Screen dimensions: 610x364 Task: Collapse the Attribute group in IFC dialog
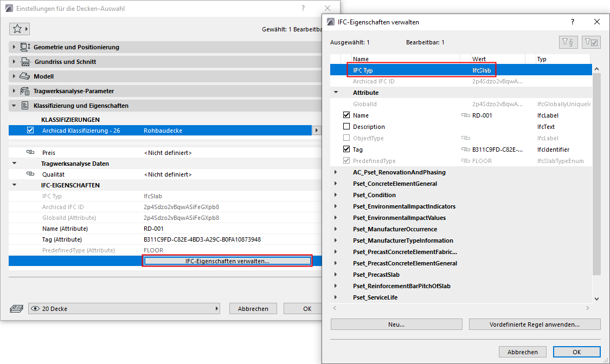tap(336, 93)
